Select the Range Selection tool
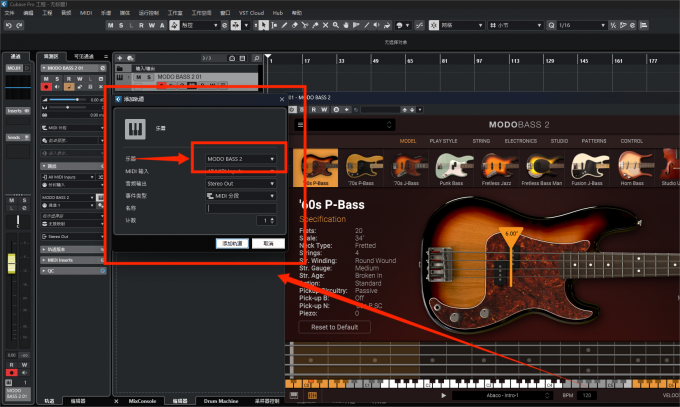680x407 pixels. pos(274,26)
